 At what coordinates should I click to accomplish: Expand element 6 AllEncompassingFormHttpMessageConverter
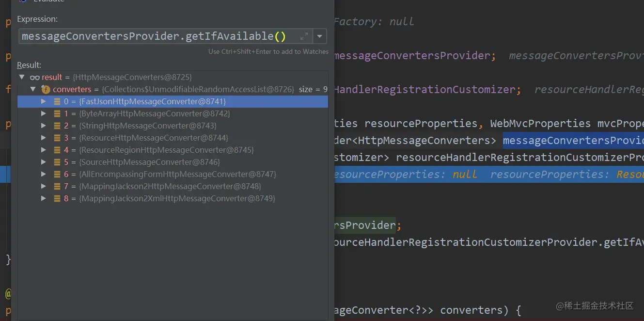44,174
